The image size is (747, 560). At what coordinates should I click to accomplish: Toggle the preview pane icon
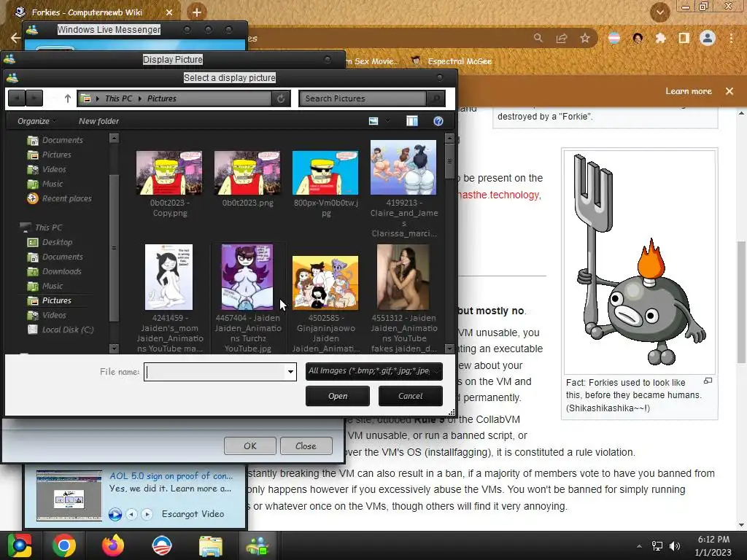pos(412,121)
